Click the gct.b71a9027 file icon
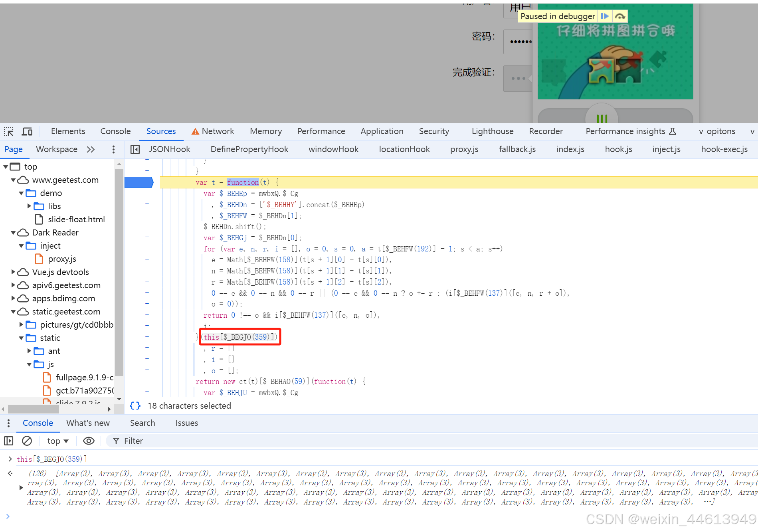The width and height of the screenshot is (758, 532). (x=47, y=390)
